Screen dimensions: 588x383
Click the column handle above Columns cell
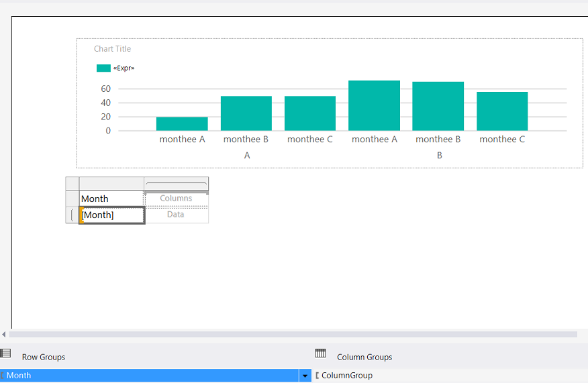coord(177,184)
